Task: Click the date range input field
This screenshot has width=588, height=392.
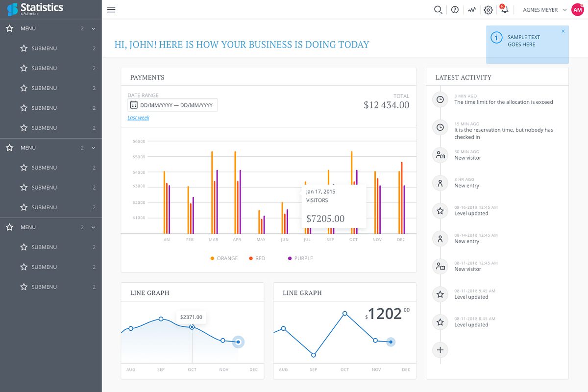Action: click(176, 105)
